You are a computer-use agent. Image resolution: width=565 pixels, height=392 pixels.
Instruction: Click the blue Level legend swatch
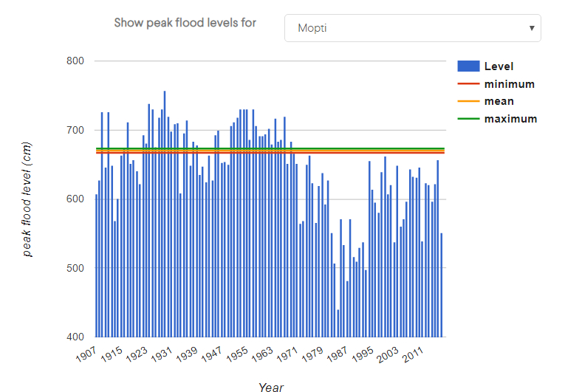click(x=468, y=66)
